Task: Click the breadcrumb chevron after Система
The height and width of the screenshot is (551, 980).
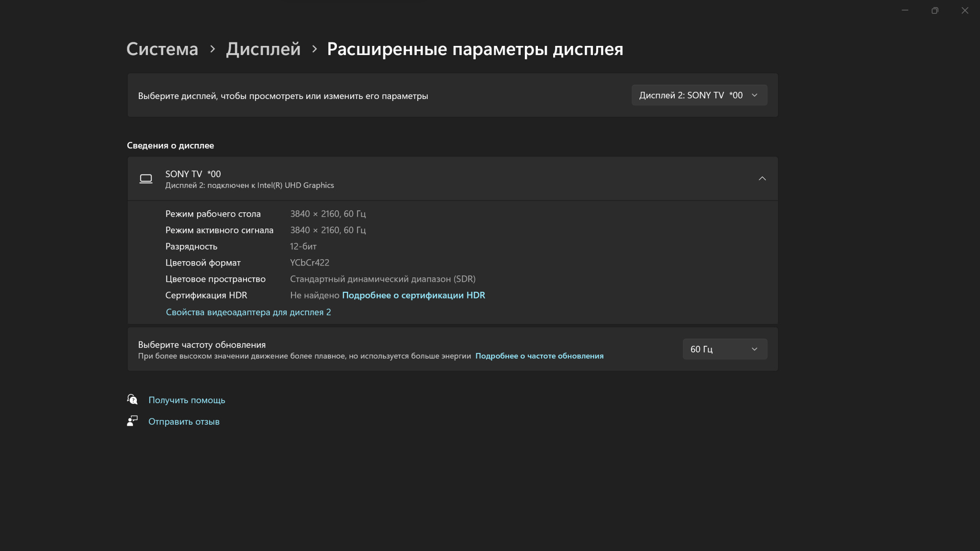Action: [212, 49]
